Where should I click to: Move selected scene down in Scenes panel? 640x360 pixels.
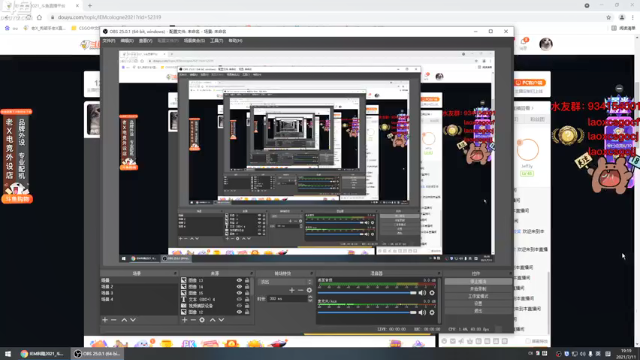coord(133,320)
